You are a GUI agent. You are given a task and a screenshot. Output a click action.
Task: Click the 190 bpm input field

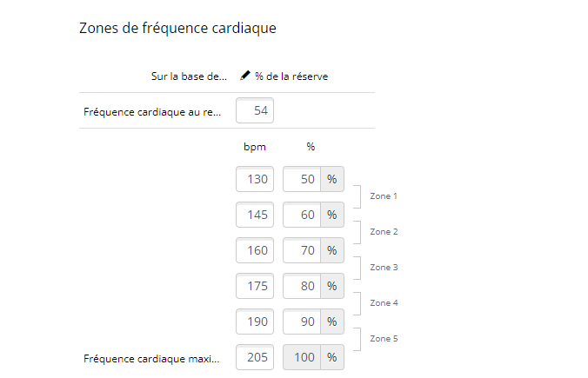point(255,322)
